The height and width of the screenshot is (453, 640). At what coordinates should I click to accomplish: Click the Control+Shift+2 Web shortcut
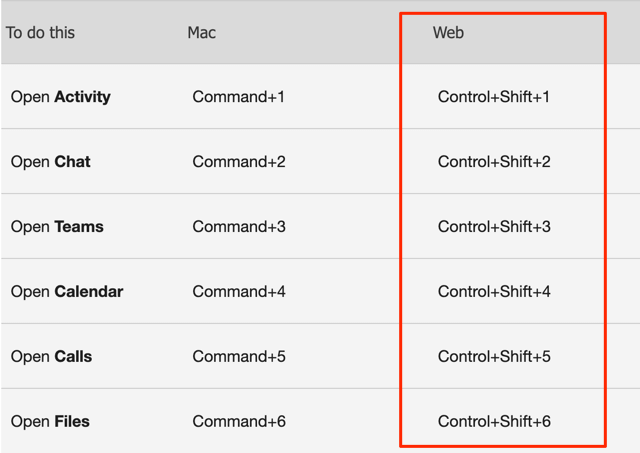pos(494,162)
